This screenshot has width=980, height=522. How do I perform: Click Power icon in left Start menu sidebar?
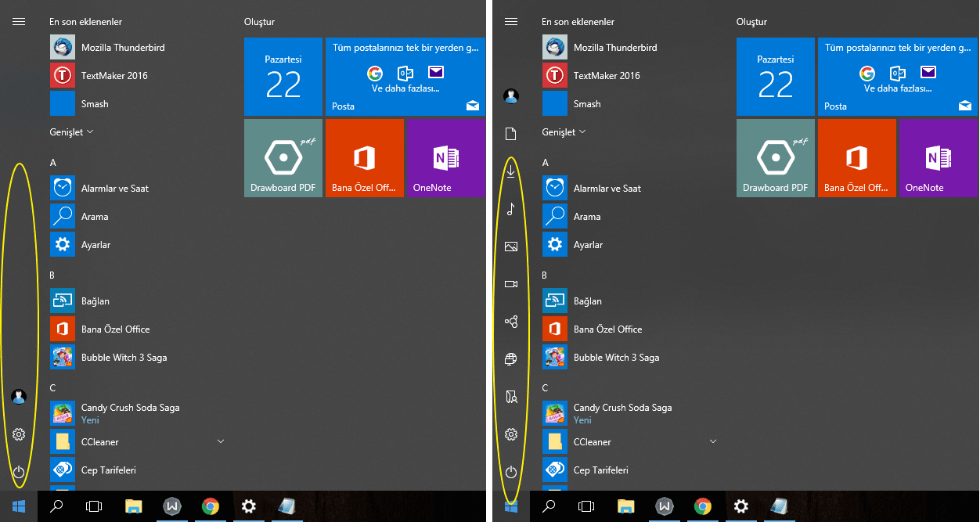pos(19,471)
